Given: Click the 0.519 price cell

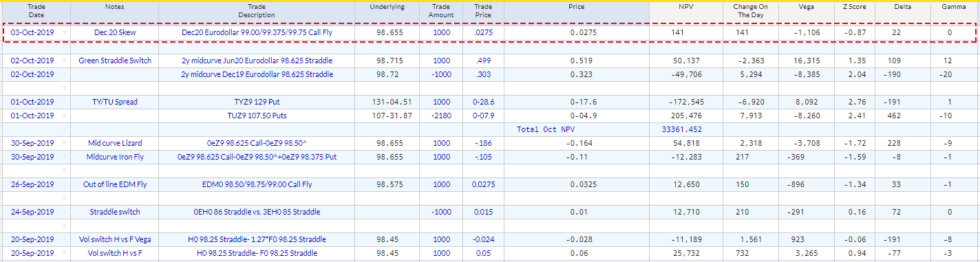Looking at the screenshot, I should pos(577,61).
